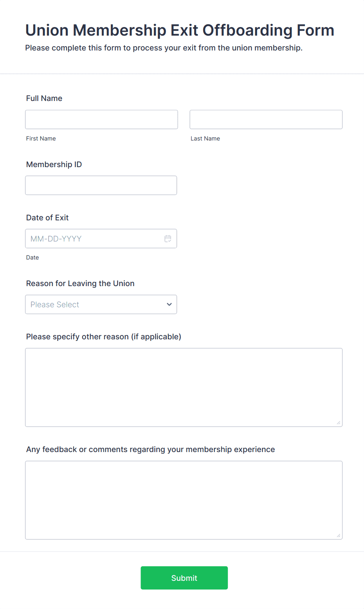The image size is (364, 609).
Task: Click the "Full Name" field label
Action: coord(44,98)
